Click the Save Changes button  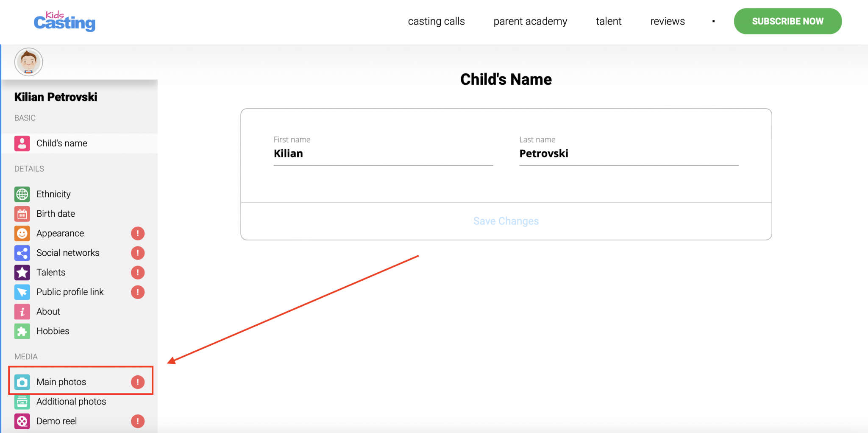pos(506,221)
